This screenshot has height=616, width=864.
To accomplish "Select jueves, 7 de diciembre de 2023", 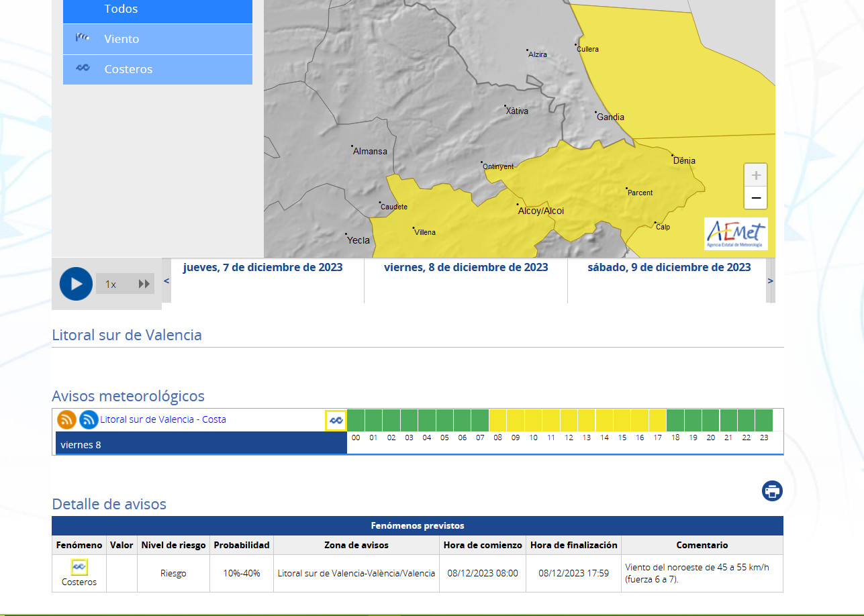I will pyautogui.click(x=262, y=268).
